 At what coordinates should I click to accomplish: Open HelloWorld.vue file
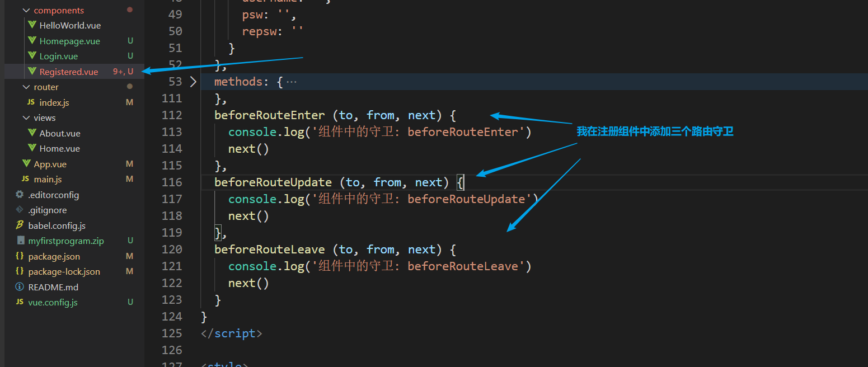(70, 26)
